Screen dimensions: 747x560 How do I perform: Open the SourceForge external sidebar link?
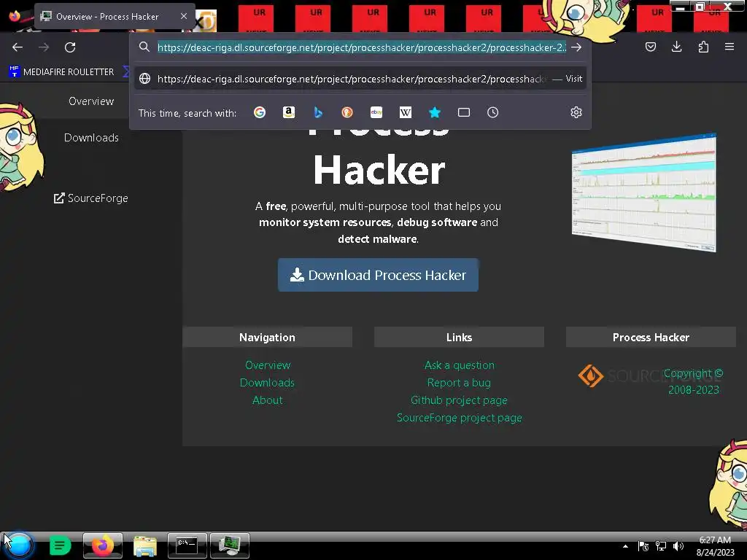coord(91,198)
